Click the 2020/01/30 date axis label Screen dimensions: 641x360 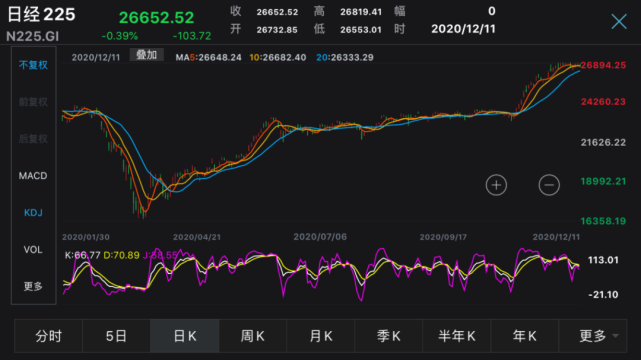(x=85, y=237)
